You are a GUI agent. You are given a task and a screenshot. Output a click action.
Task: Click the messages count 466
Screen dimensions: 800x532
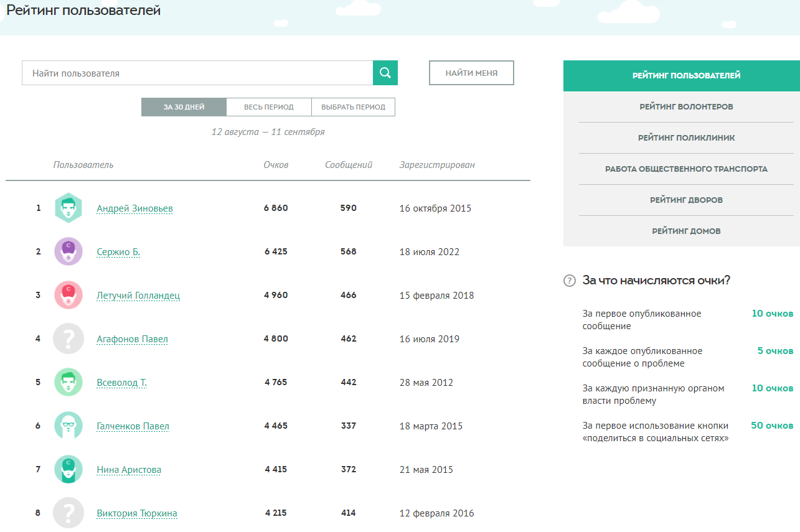pyautogui.click(x=349, y=295)
